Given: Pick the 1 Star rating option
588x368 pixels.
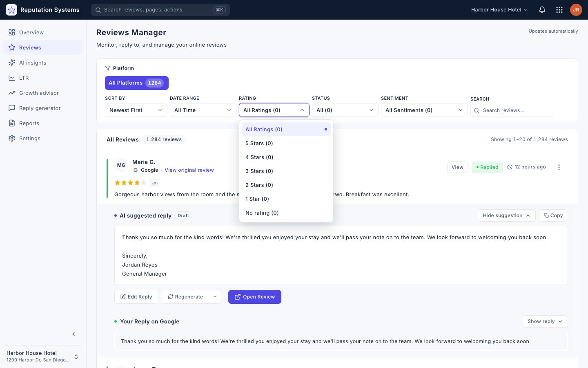Looking at the screenshot, I should (x=286, y=199).
